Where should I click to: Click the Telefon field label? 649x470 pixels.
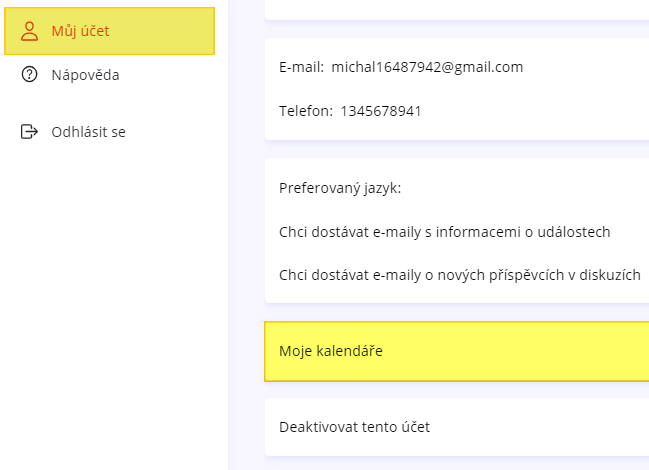coord(306,111)
